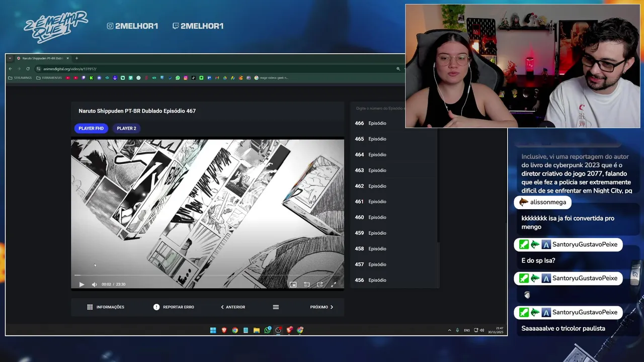Open the site information icon in address bar
Screen dimensions: 644x362
click(x=39, y=69)
